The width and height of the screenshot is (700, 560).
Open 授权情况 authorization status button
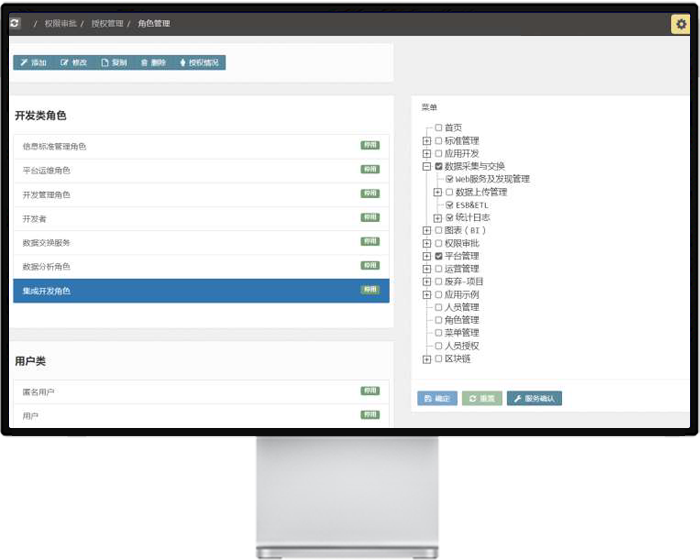coord(198,63)
